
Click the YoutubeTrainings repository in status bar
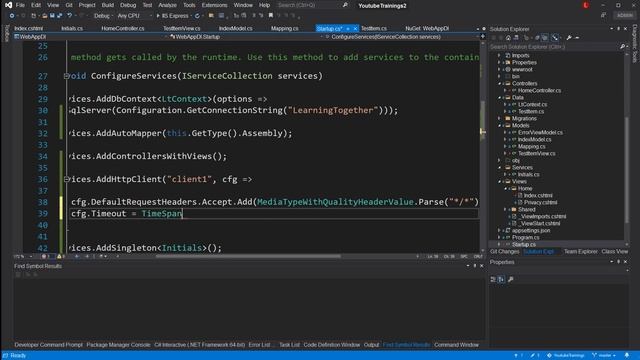click(565, 356)
